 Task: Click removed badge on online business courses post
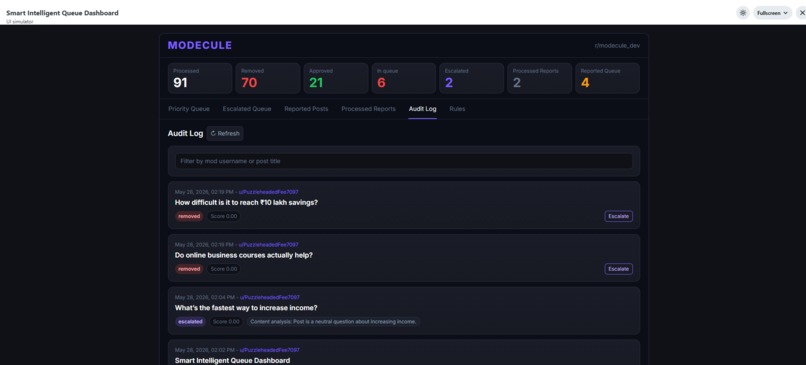[189, 269]
